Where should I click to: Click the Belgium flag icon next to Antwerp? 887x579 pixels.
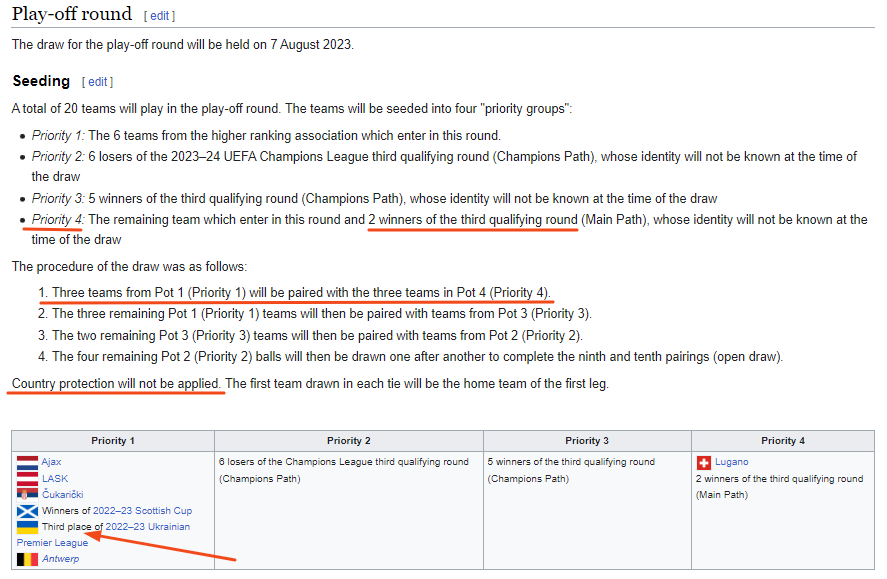(27, 559)
